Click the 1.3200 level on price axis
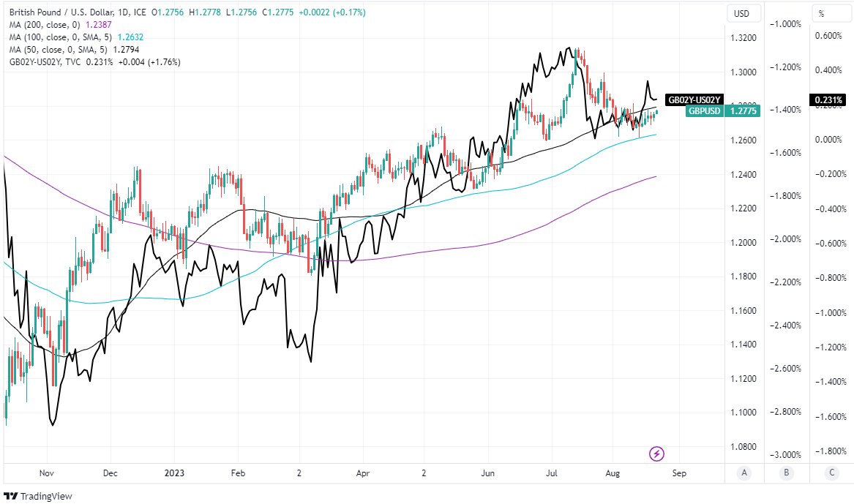The width and height of the screenshot is (854, 504). tap(743, 38)
